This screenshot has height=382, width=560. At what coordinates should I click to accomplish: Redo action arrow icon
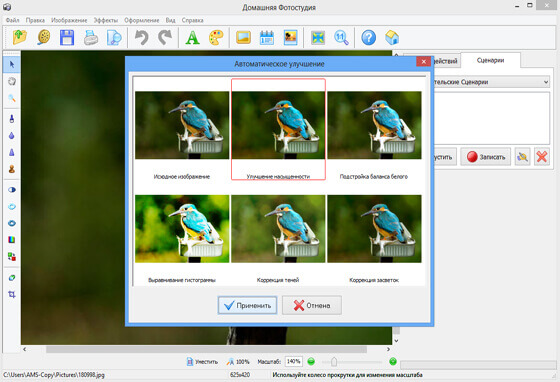[165, 37]
